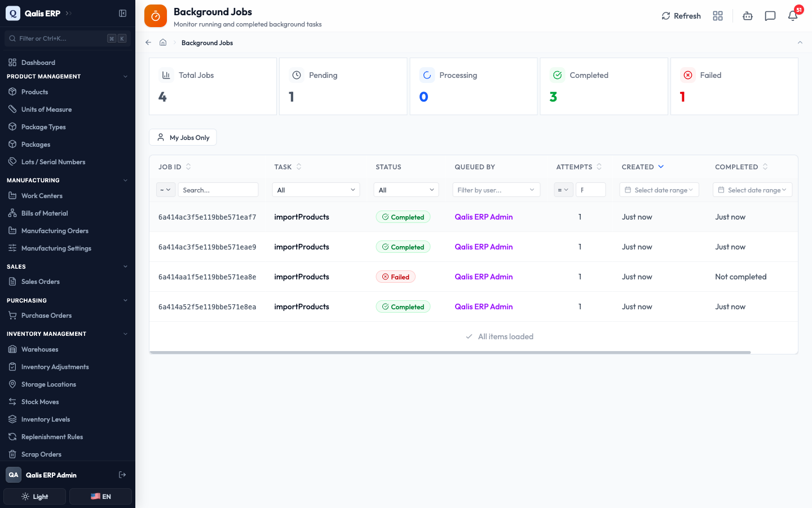
Task: Toggle My Jobs Only filter
Action: point(183,138)
